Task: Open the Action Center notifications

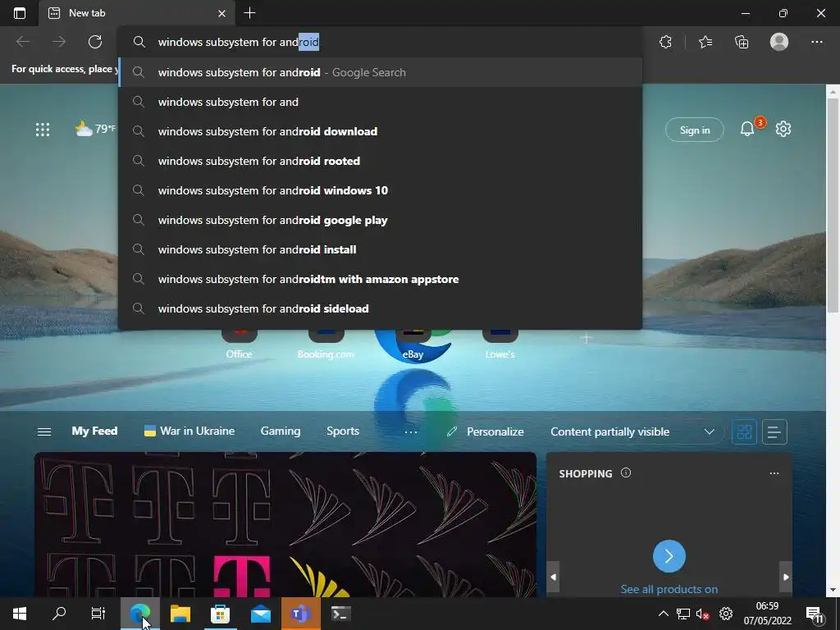Action: (815, 614)
